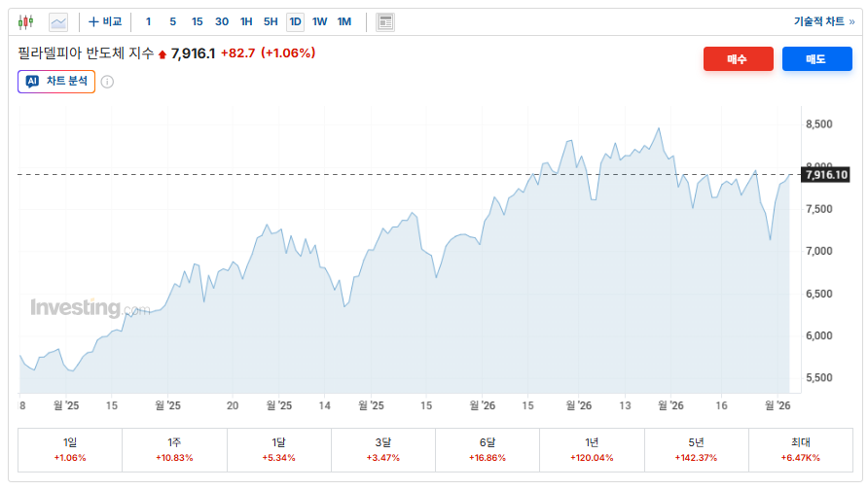Viewport: 868px width, 490px height.
Task: Select the 1년 performance range tab
Action: (x=591, y=449)
